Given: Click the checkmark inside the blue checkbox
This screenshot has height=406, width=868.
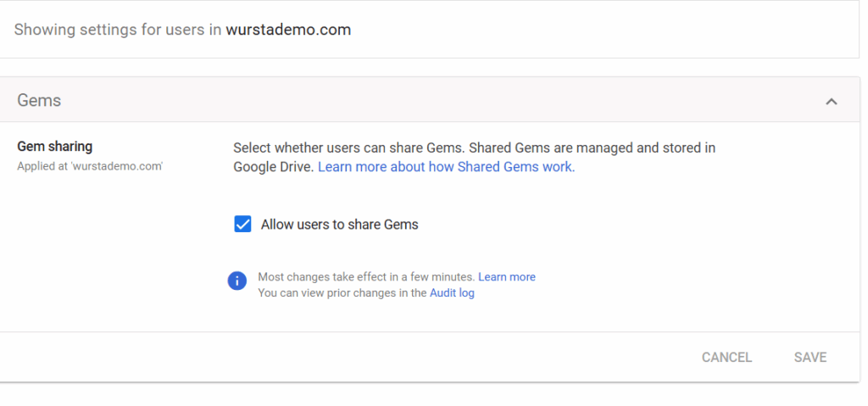Looking at the screenshot, I should tap(242, 225).
